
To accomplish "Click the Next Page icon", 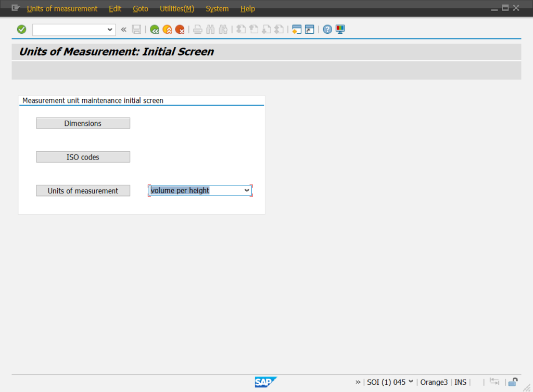I will pyautogui.click(x=266, y=30).
